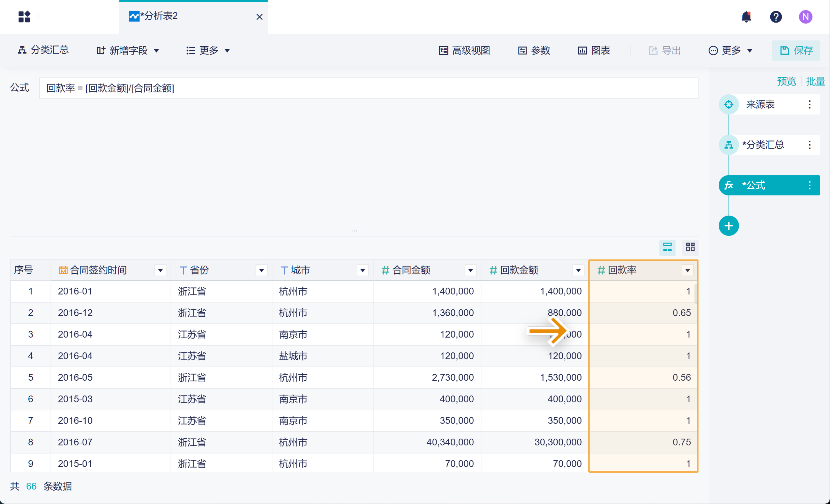Open 合同签约时间 column filter dropdown
Viewport: 830px width, 504px height.
[x=160, y=270]
